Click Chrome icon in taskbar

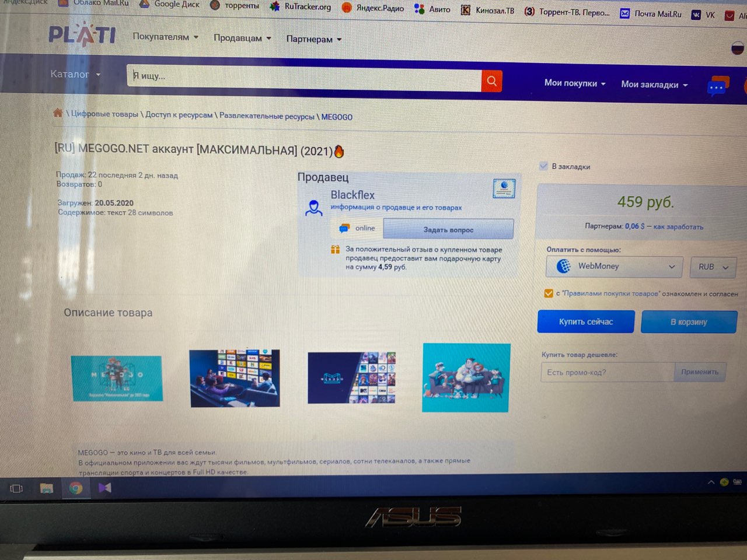pyautogui.click(x=76, y=488)
